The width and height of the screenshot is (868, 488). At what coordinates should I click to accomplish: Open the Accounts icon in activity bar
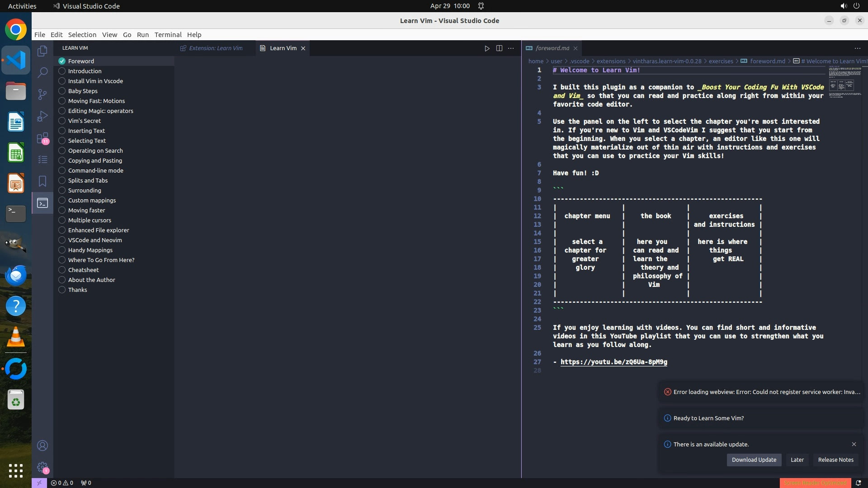pyautogui.click(x=42, y=446)
